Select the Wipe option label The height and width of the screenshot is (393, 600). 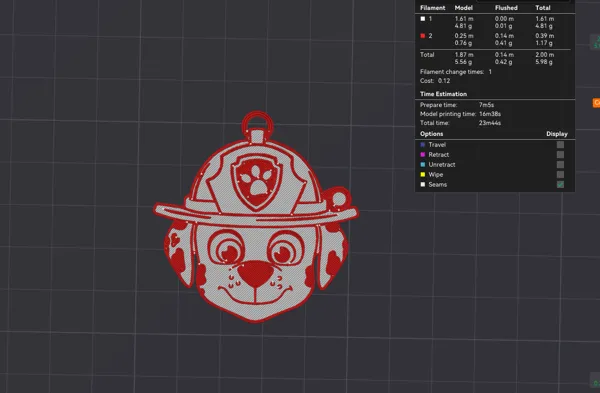tap(435, 174)
